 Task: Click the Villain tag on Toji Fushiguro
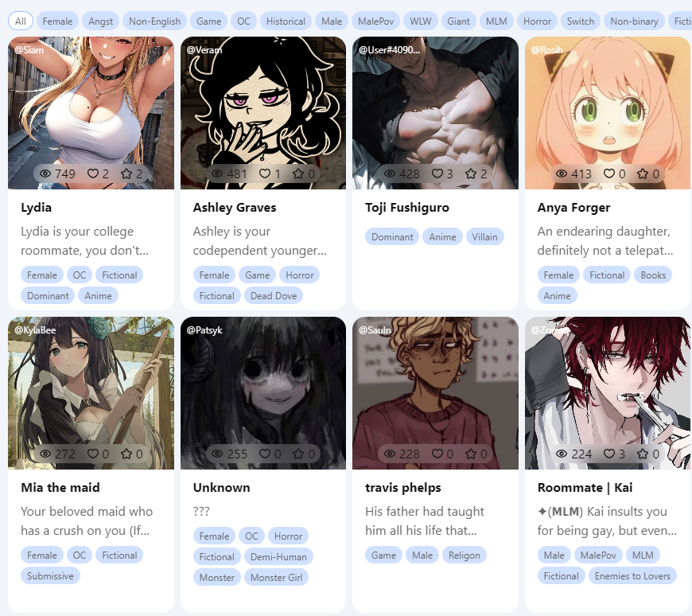pos(484,236)
